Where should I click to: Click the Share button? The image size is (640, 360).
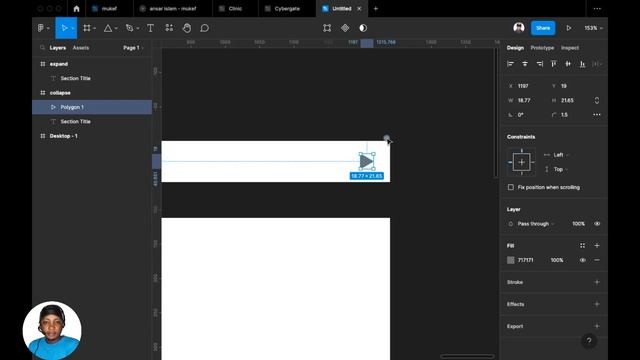[543, 28]
